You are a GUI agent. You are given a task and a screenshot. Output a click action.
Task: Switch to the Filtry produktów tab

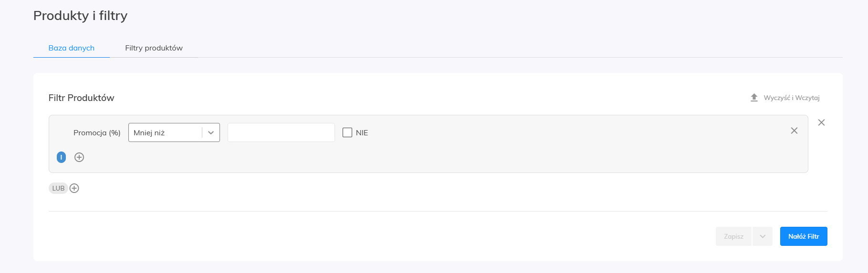click(x=154, y=48)
